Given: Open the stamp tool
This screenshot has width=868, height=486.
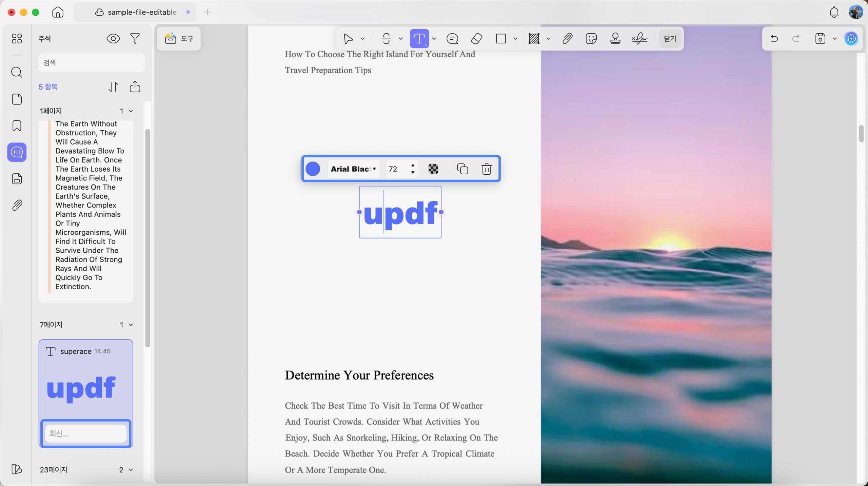Looking at the screenshot, I should 615,39.
